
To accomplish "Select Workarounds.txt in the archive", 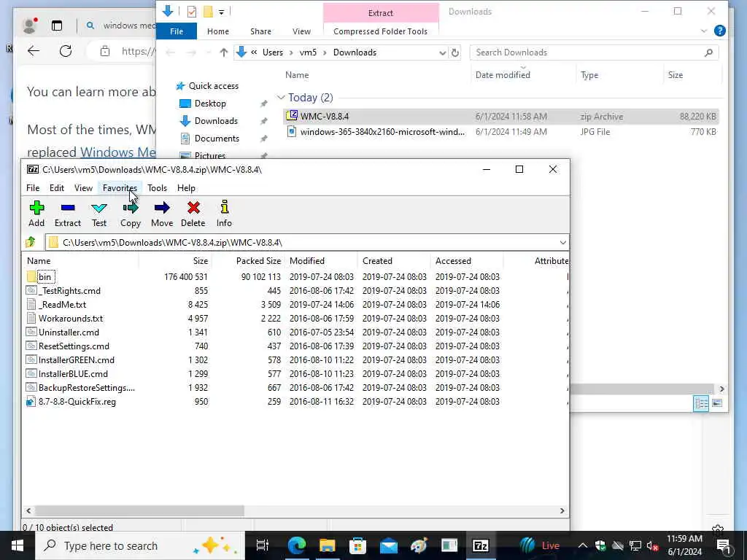I will point(71,318).
